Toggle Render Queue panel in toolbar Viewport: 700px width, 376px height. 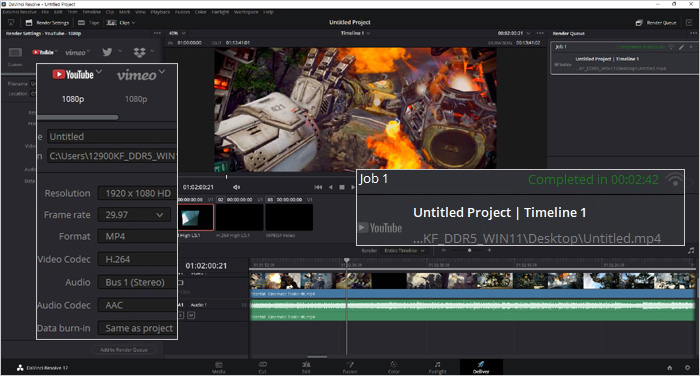coord(656,22)
